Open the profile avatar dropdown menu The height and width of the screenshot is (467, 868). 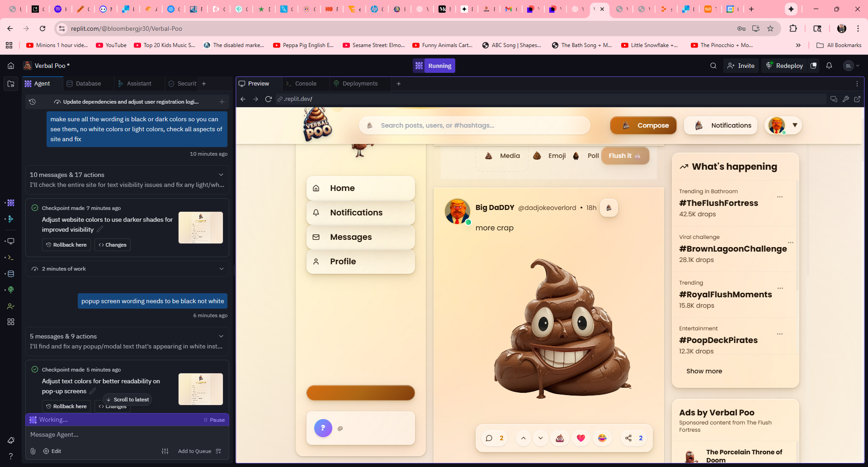[x=794, y=125]
